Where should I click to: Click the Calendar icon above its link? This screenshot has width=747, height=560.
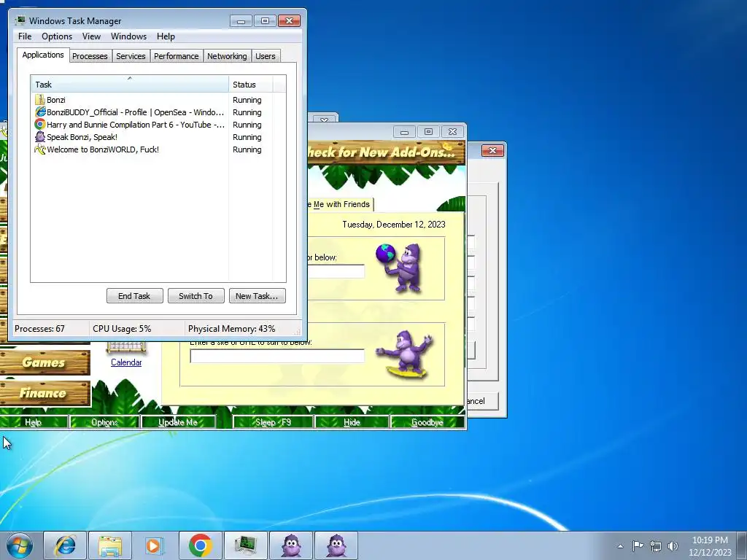pyautogui.click(x=126, y=347)
